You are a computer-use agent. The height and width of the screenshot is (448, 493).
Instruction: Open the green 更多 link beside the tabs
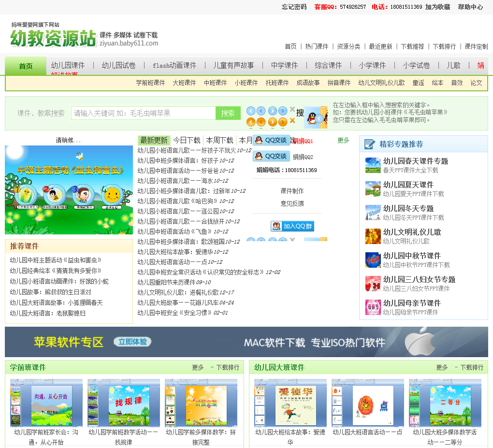(x=343, y=140)
